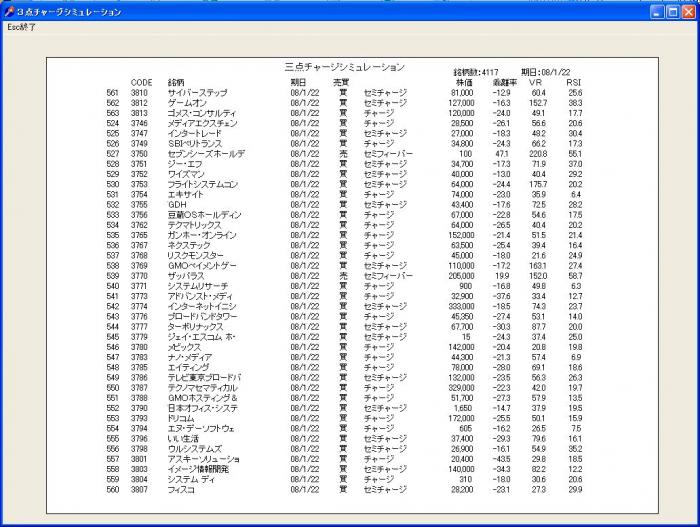This screenshot has height=527, width=700.
Task: Close the simulation window
Action: pos(688,11)
